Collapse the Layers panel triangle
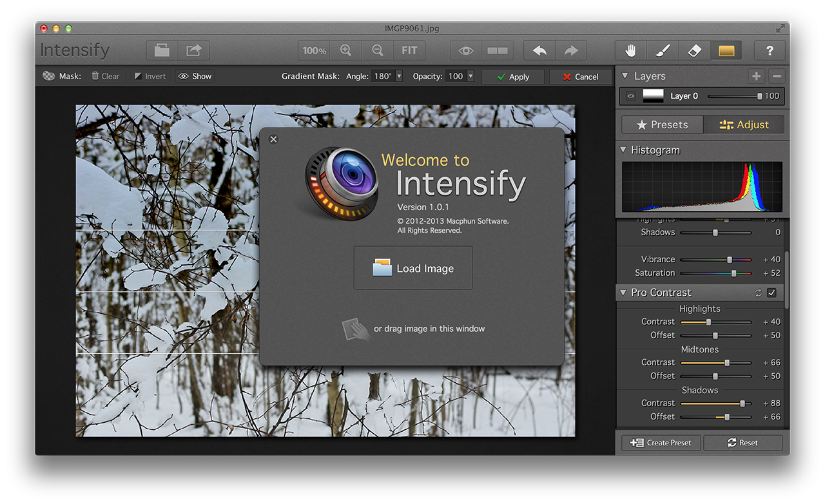The width and height of the screenshot is (825, 504). point(624,76)
